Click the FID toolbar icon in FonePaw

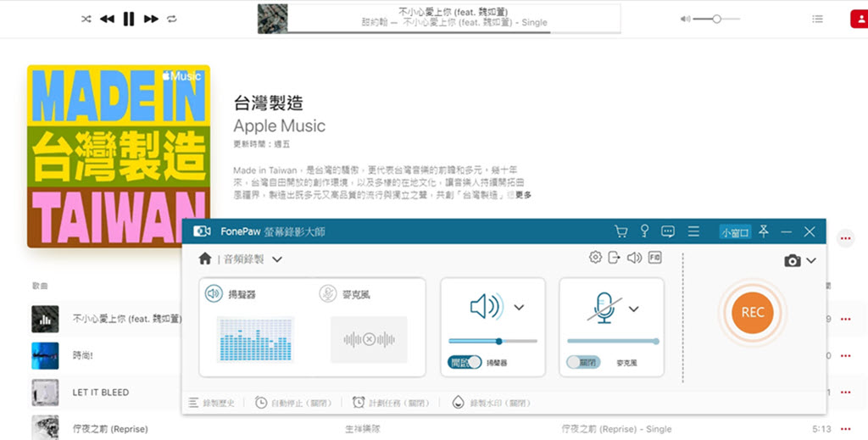655,258
